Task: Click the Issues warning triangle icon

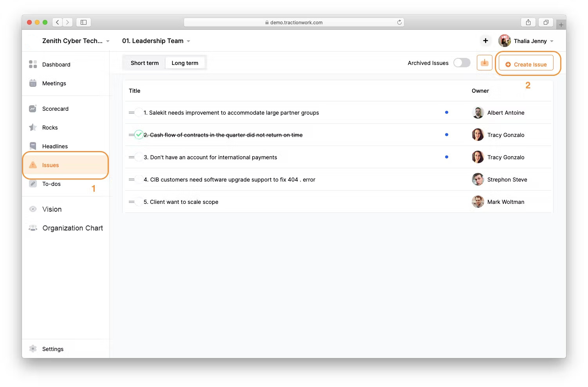Action: [x=33, y=165]
